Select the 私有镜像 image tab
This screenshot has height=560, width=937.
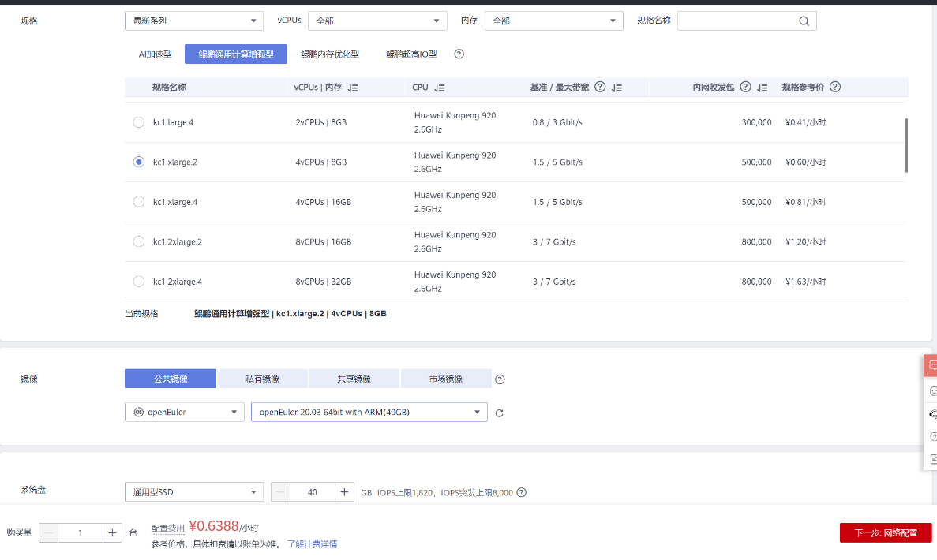click(x=262, y=379)
